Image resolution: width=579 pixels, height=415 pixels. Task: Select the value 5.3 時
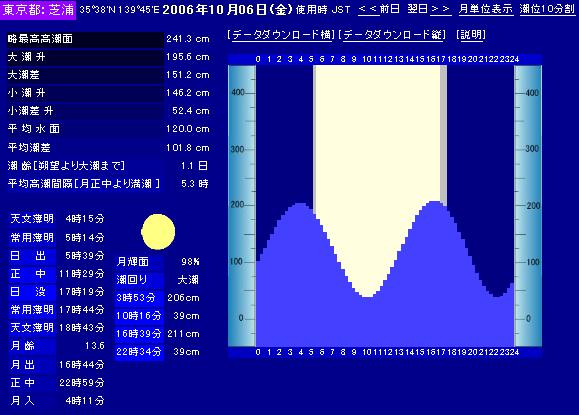click(x=195, y=184)
